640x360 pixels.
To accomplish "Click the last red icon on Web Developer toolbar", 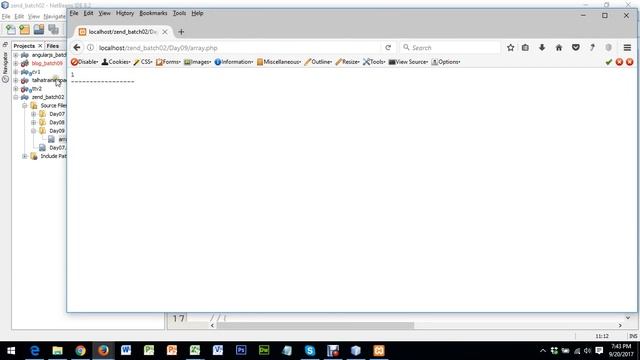I will click(x=630, y=62).
